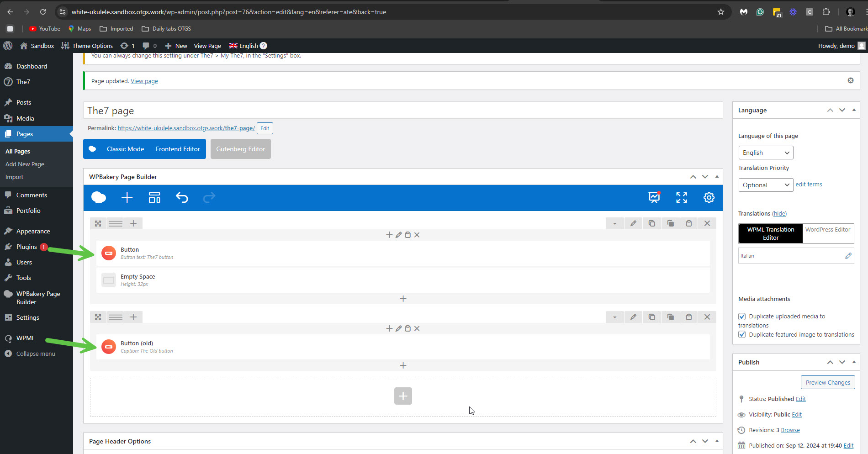Hide the Translations list
The width and height of the screenshot is (868, 454).
(779, 214)
